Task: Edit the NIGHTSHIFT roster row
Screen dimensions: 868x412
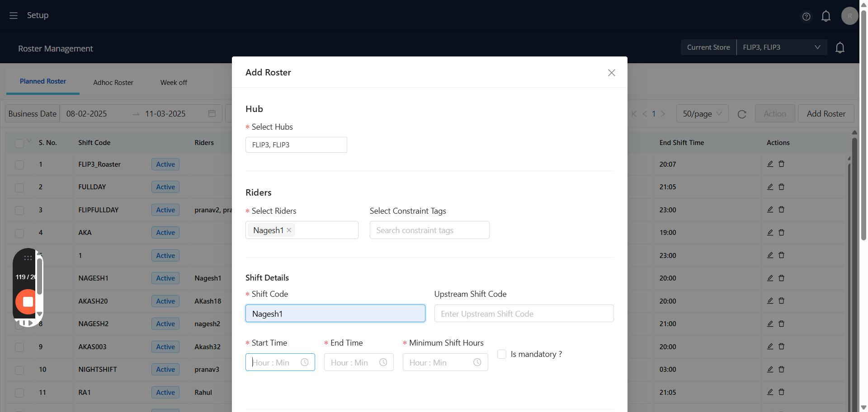Action: [770, 369]
